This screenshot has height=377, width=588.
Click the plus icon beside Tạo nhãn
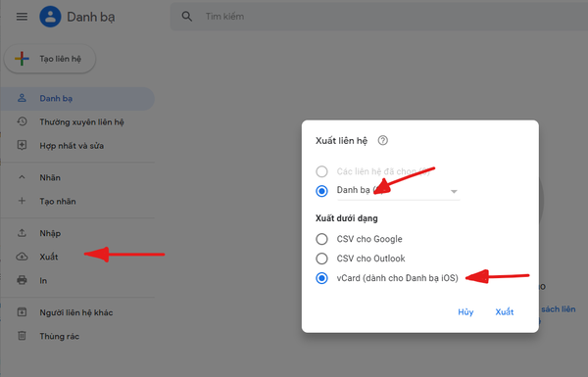(23, 201)
